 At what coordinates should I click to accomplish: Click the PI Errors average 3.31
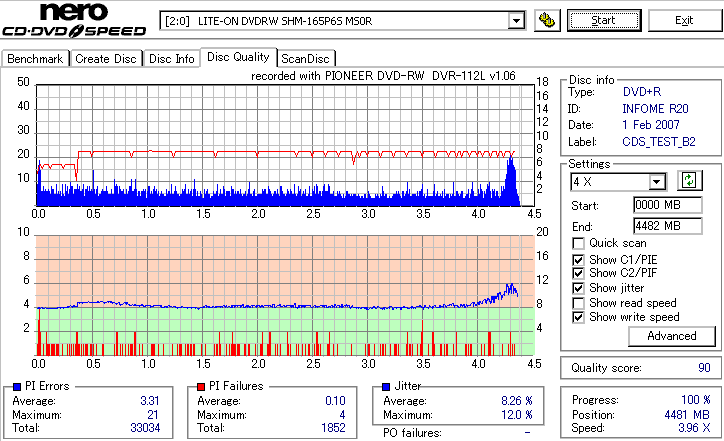pos(150,401)
